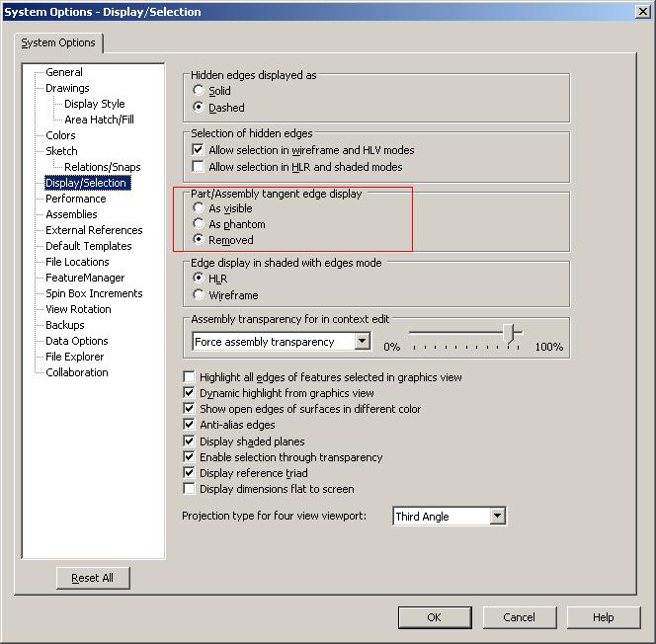Select Wireframe edge display in shaded mode
The height and width of the screenshot is (644, 656).
[x=199, y=294]
